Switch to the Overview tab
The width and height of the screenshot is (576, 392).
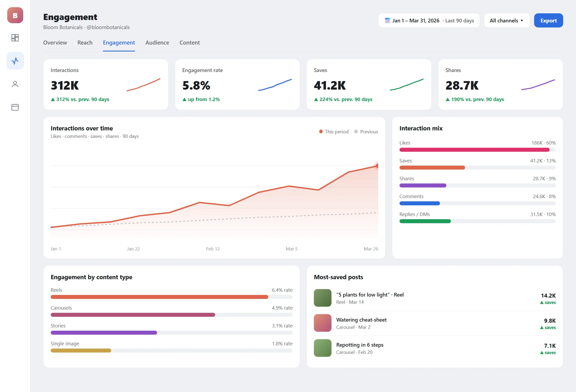click(x=55, y=43)
